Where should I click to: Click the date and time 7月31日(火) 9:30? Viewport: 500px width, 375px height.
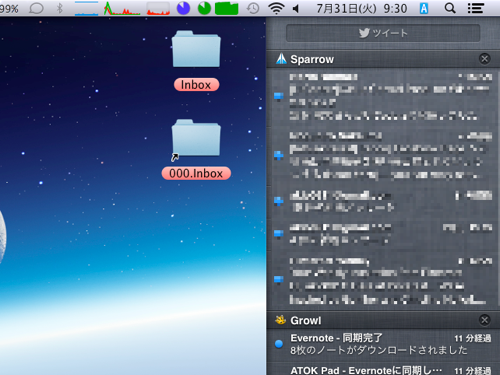[362, 8]
